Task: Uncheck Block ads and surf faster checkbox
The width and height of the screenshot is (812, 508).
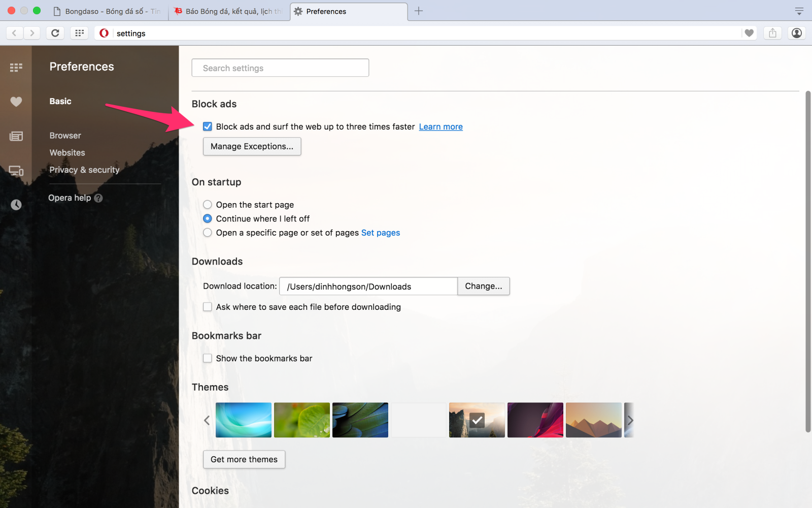Action: coord(208,126)
